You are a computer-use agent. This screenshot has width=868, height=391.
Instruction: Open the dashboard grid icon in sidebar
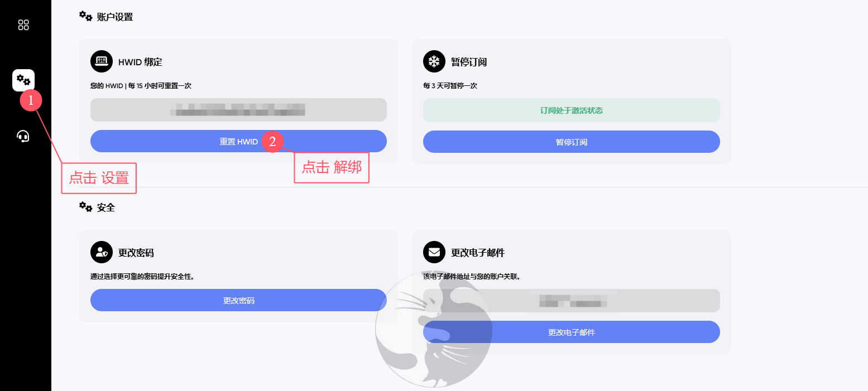23,25
